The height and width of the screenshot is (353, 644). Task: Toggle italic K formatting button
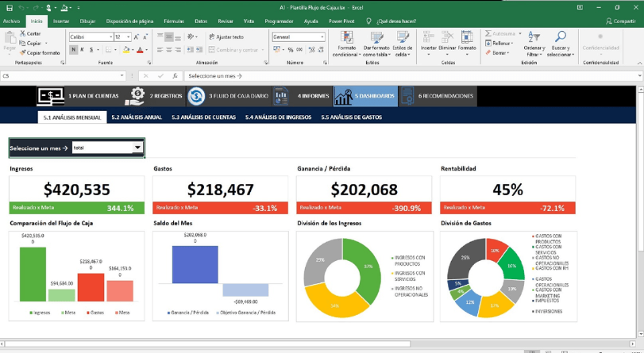(82, 50)
